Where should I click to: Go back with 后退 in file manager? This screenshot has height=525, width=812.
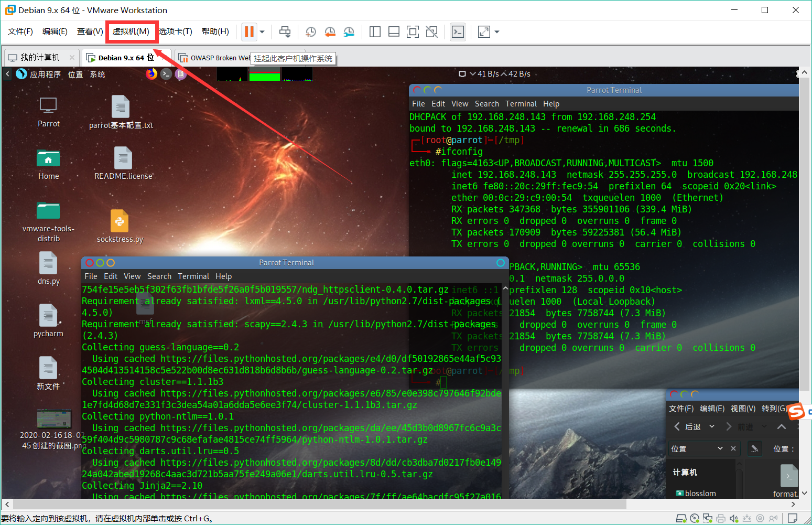coord(687,426)
